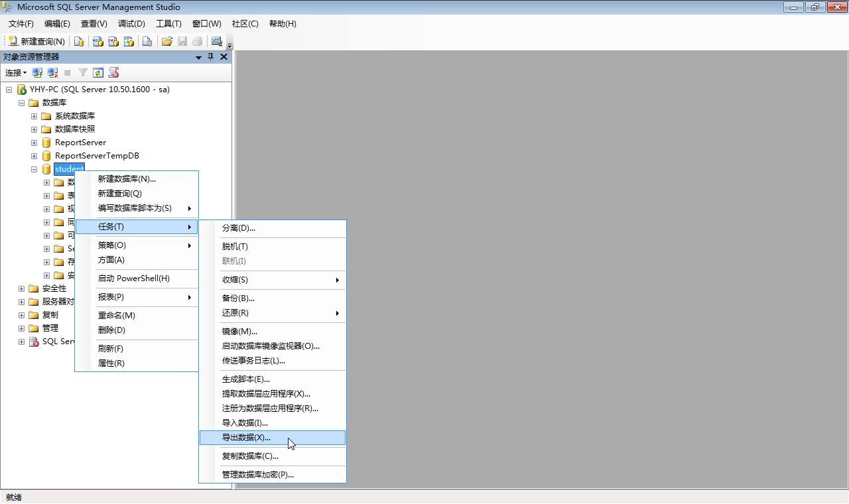
Task: Open the 文件(F) menu
Action: 21,24
